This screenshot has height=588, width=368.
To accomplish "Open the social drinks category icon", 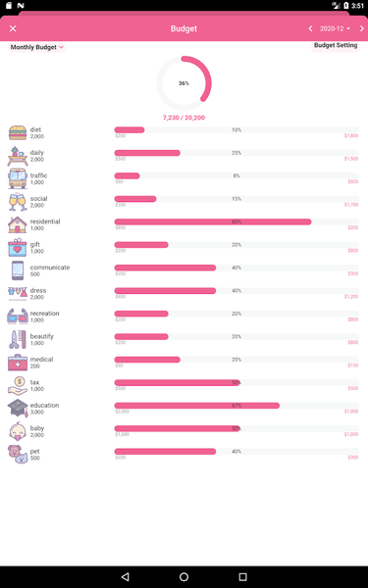I will tap(18, 202).
